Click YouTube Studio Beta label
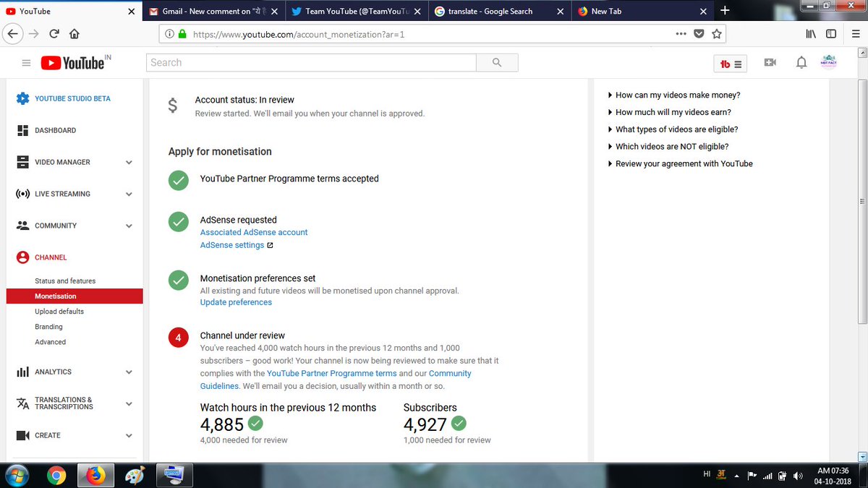Image resolution: width=868 pixels, height=488 pixels. pos(72,99)
